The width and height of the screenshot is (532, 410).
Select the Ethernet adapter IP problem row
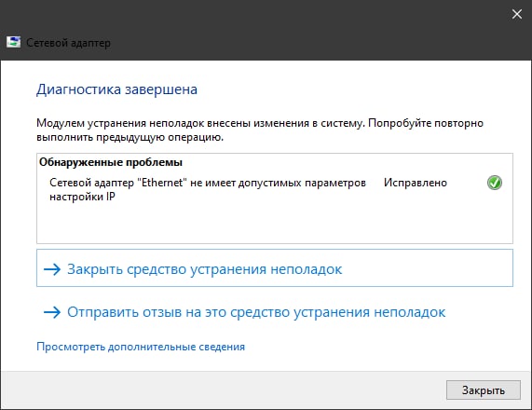[275, 189]
